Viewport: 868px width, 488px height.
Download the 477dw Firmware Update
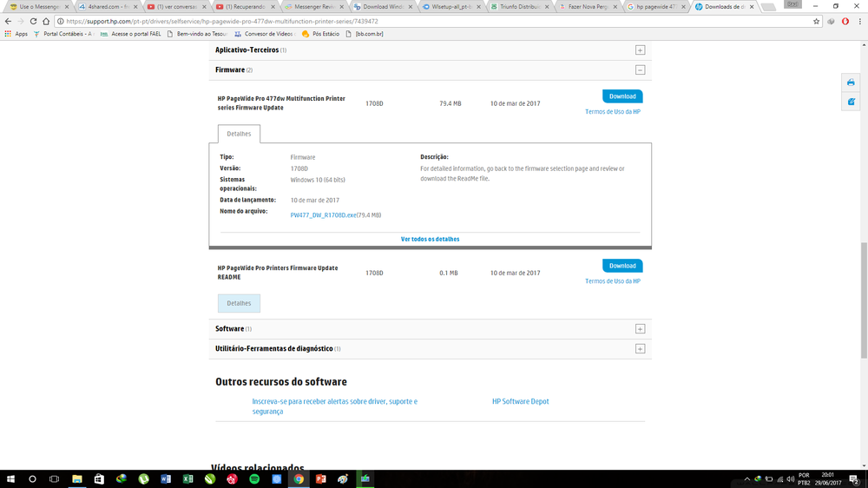tap(622, 96)
